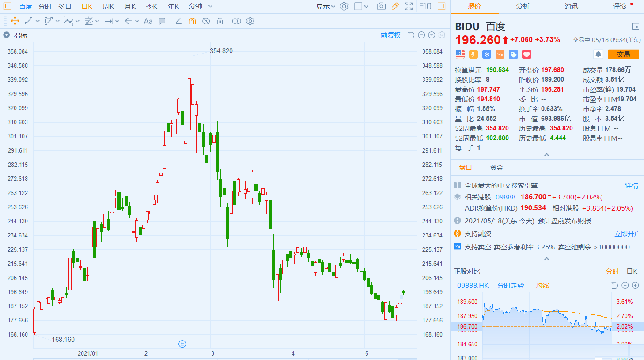Add BIDU to favorites with heart
This screenshot has width=644, height=360.
point(527,54)
